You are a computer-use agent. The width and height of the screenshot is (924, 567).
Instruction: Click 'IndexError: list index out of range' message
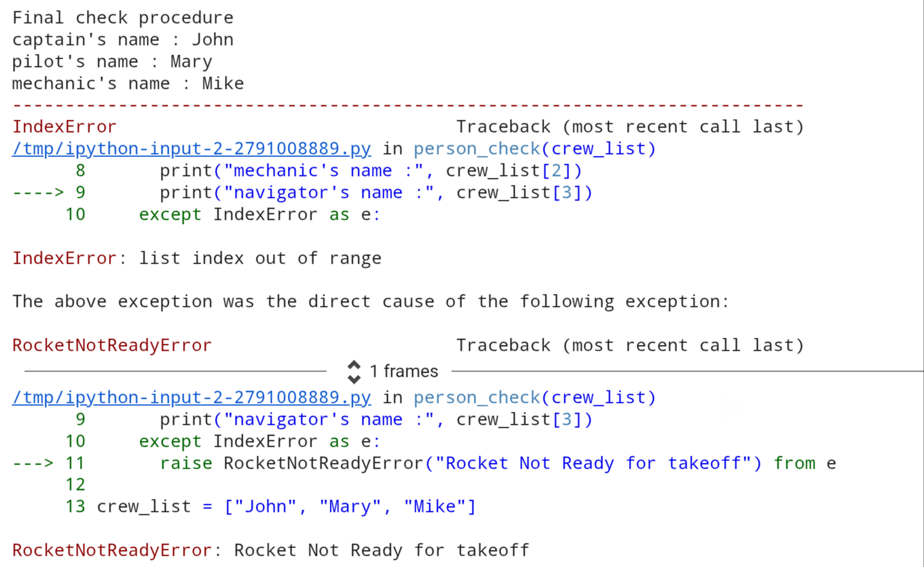pyautogui.click(x=197, y=258)
